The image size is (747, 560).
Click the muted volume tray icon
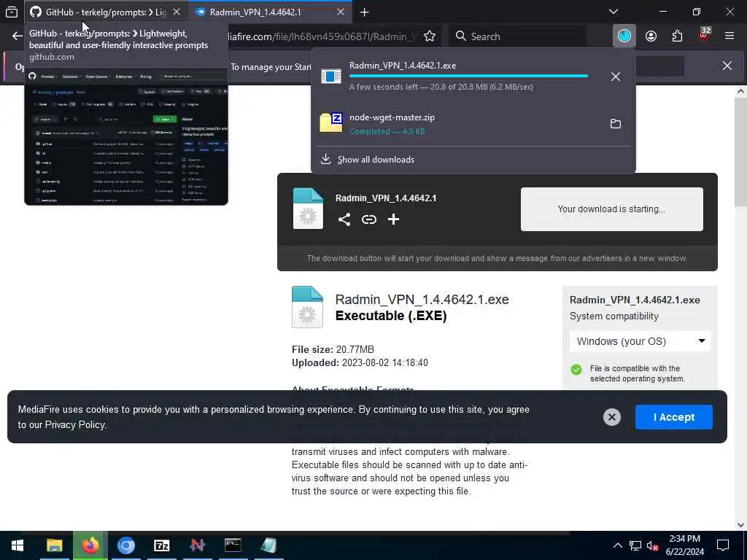click(x=652, y=545)
